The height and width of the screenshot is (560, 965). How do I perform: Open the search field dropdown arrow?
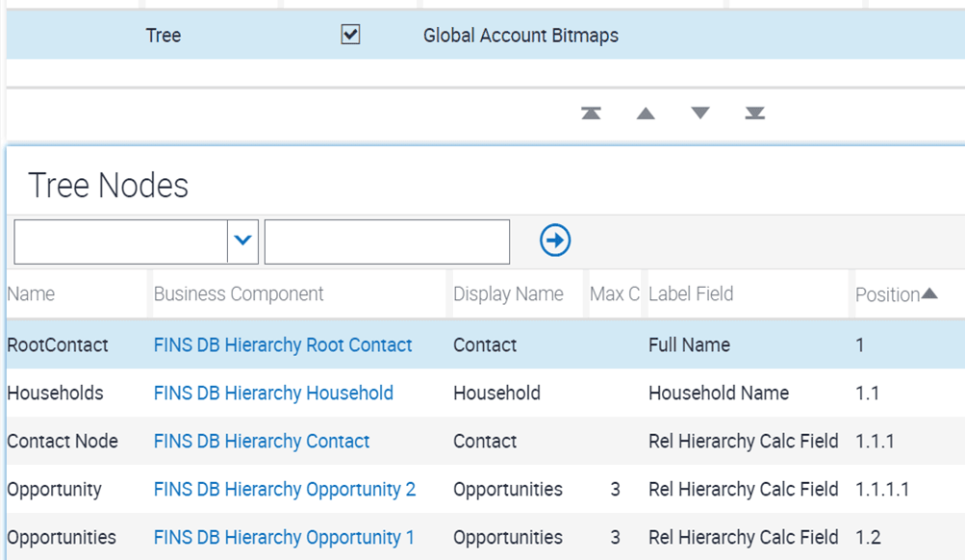pos(243,241)
